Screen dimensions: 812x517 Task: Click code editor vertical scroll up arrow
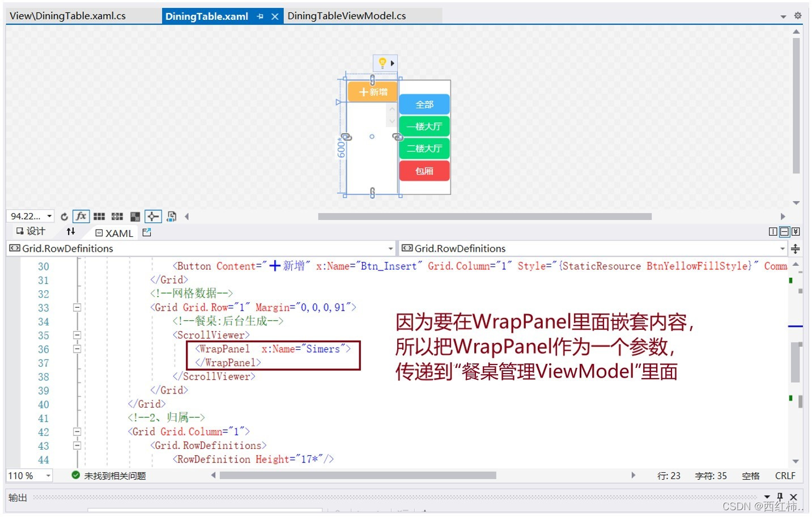tap(796, 264)
